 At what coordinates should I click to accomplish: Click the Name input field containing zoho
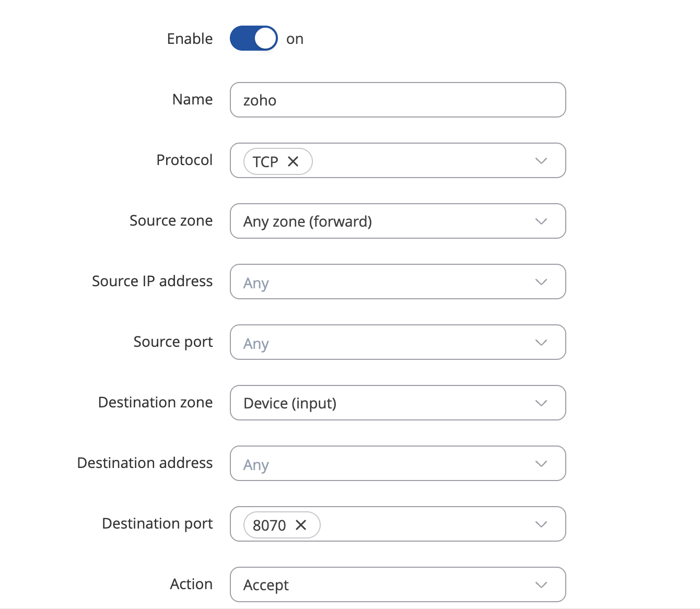tap(398, 100)
